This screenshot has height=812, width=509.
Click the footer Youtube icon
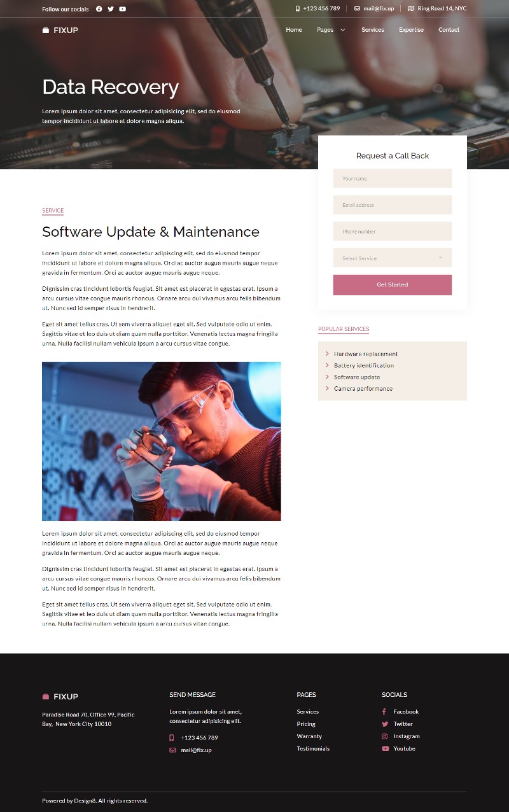coord(385,748)
